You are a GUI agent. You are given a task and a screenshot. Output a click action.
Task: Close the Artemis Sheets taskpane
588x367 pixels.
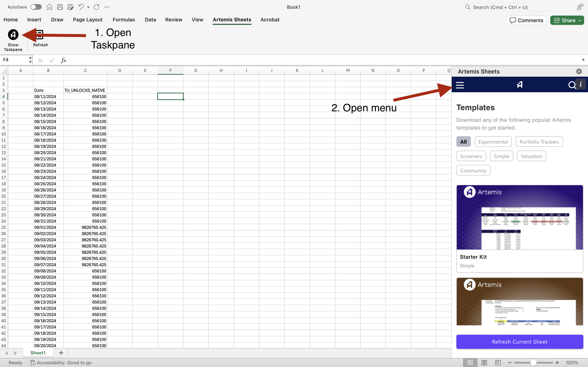pos(579,71)
